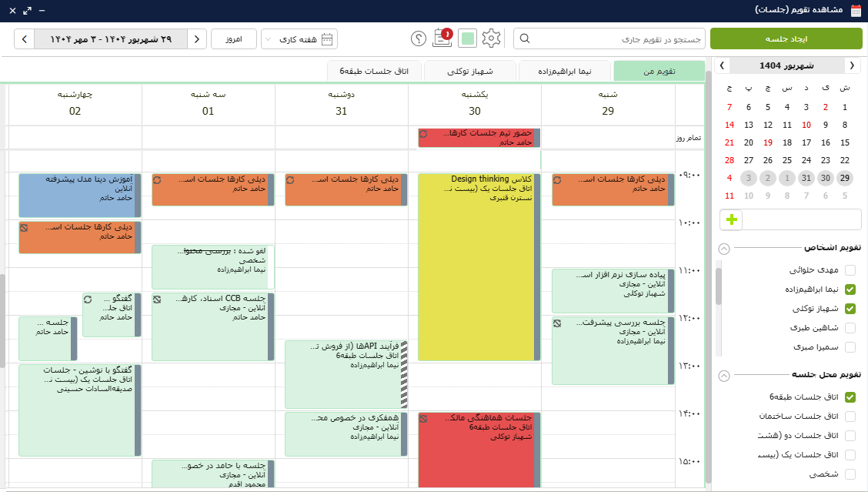
Task: Go to the previous week arrow
Action: [198, 38]
